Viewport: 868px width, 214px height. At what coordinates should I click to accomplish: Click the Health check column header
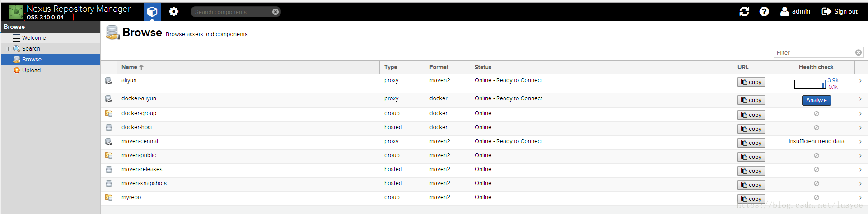click(x=816, y=67)
